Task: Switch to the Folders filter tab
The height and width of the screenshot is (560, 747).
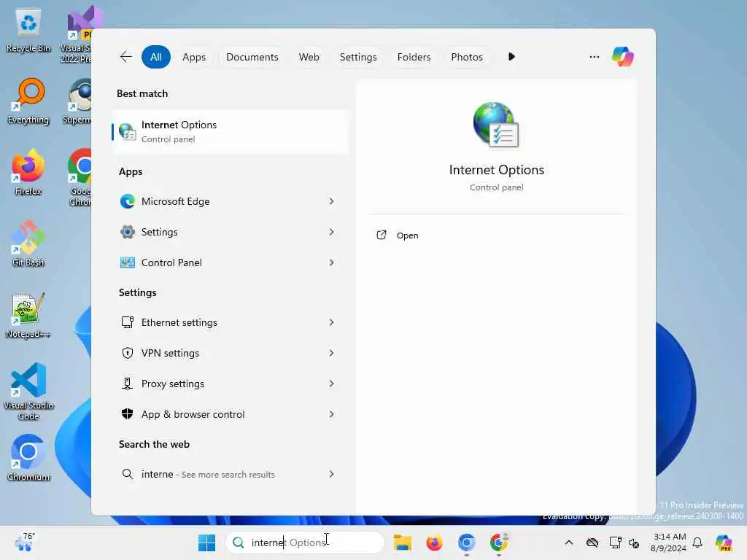Action: click(x=414, y=57)
